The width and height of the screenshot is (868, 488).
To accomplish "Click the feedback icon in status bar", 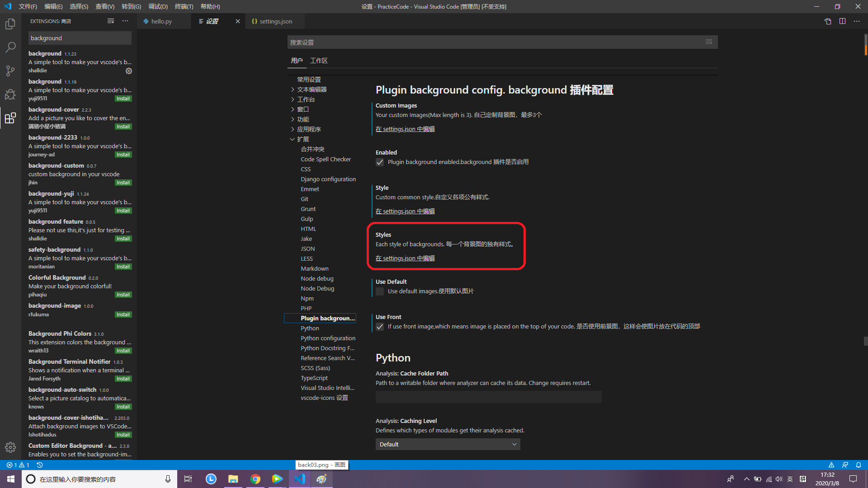I will click(x=845, y=465).
